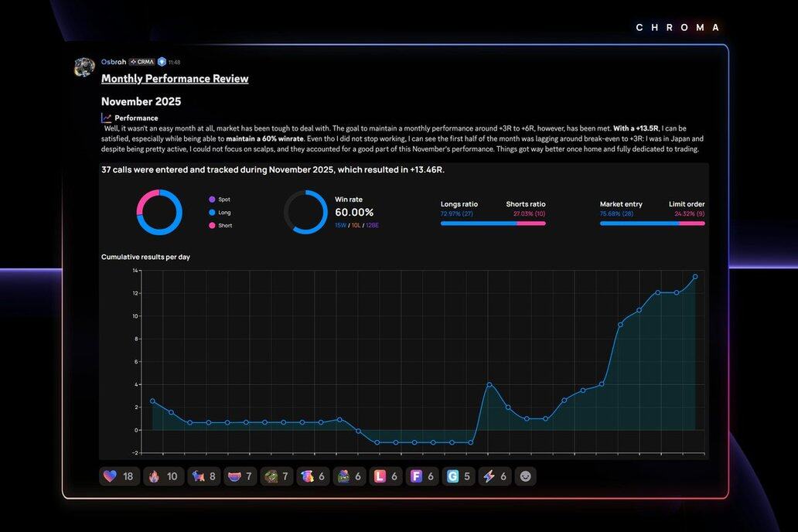Viewport: 798px width, 532px height.
Task: Click the final data point on cumulative chart
Action: 695,276
